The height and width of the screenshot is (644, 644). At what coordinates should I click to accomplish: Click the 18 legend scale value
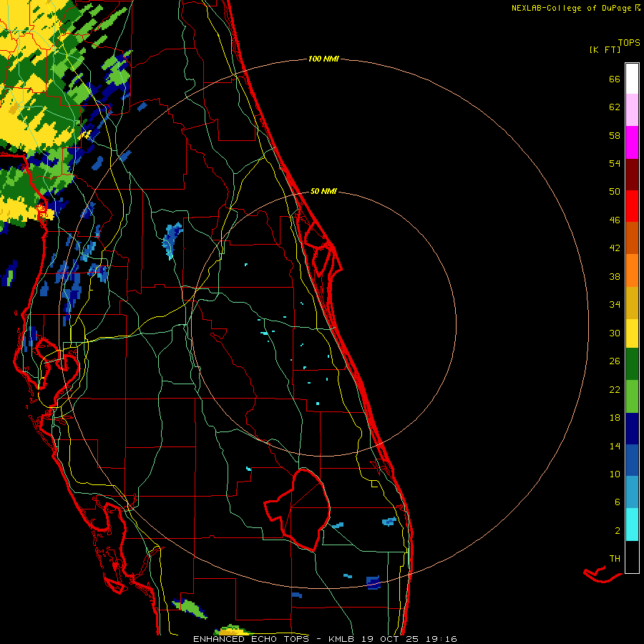(x=615, y=418)
